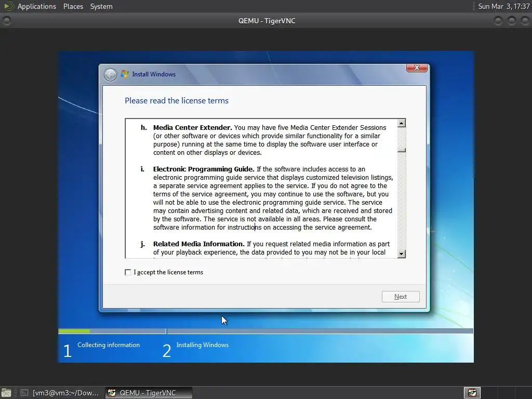Click the 'QEMU - TigerVNC' window title
The image size is (532, 399).
[267, 21]
